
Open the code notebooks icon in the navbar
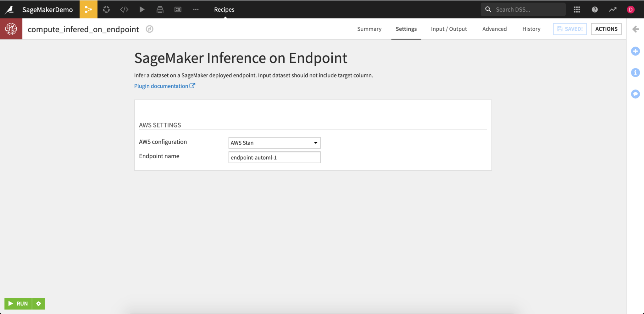pos(124,9)
